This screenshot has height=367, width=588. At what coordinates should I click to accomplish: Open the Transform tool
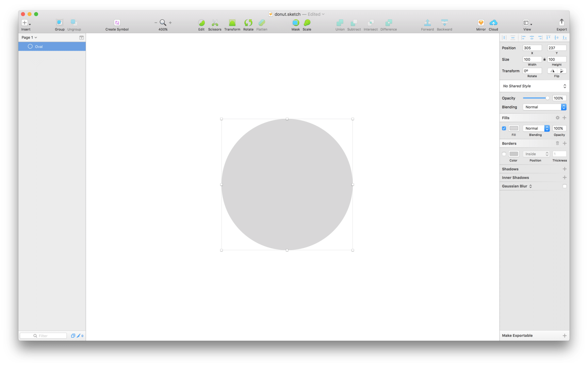click(x=232, y=23)
